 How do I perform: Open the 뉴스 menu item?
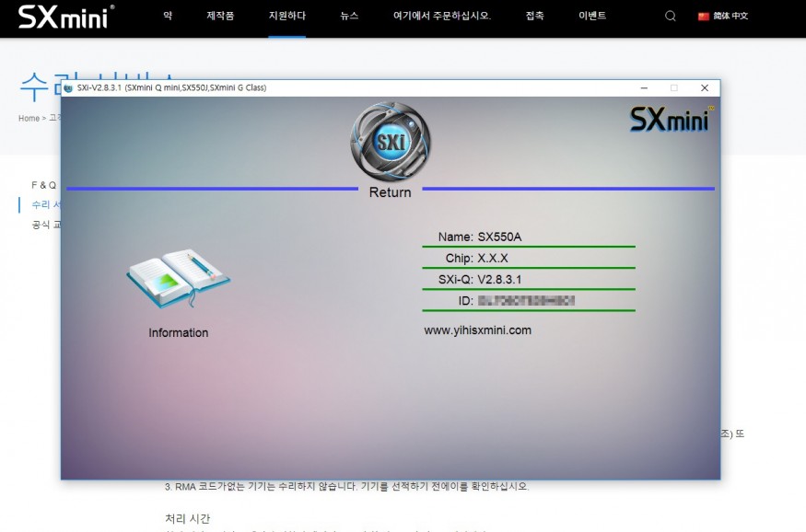(349, 16)
